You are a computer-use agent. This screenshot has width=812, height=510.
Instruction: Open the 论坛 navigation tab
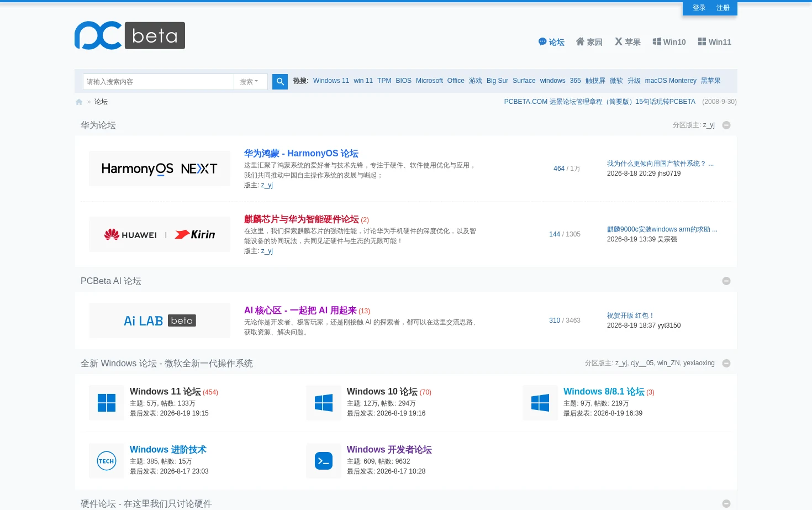(x=551, y=42)
